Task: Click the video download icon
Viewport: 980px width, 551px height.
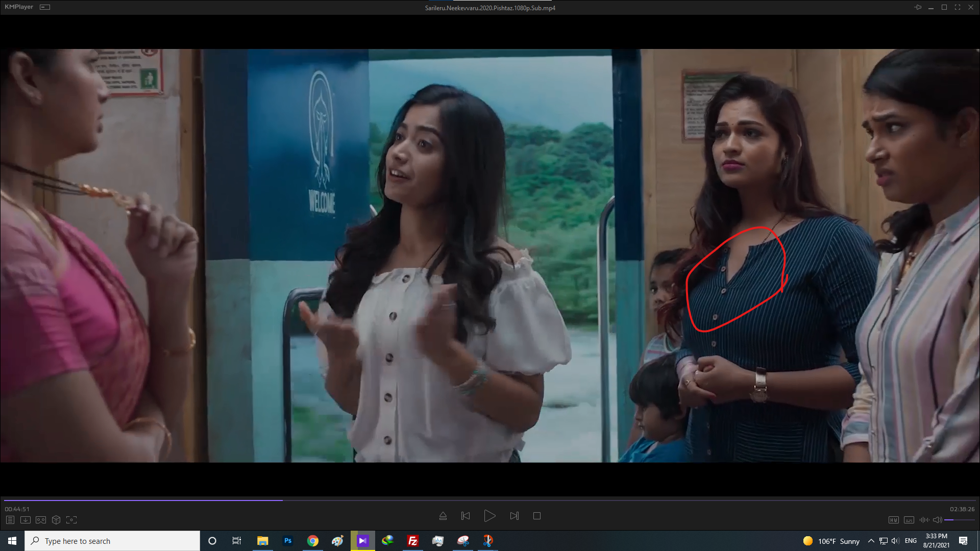Action: point(25,520)
